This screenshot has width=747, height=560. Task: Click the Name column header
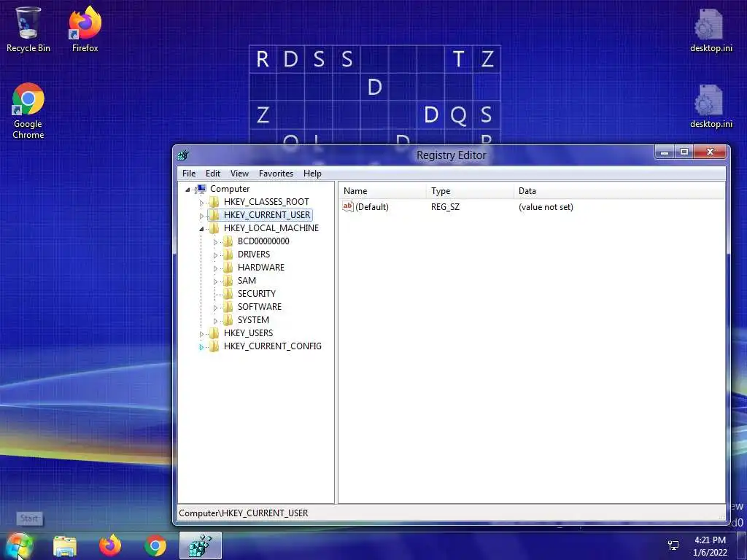click(382, 191)
